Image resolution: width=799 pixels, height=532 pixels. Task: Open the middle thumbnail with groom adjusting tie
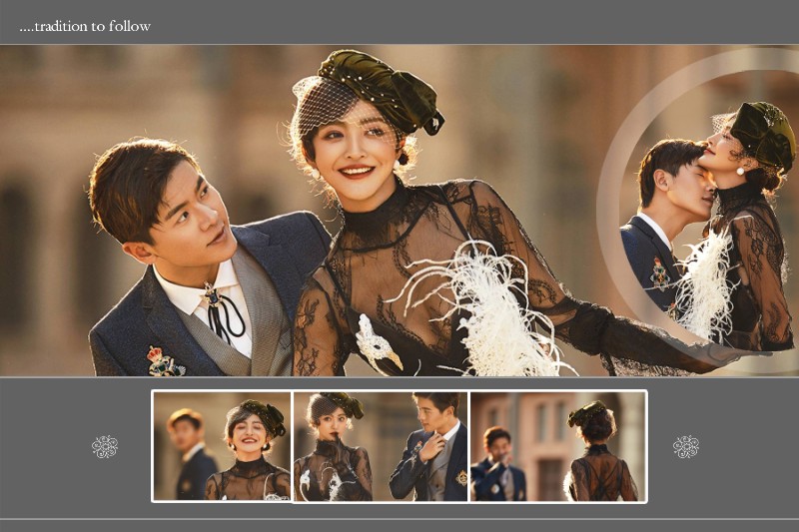[381, 446]
